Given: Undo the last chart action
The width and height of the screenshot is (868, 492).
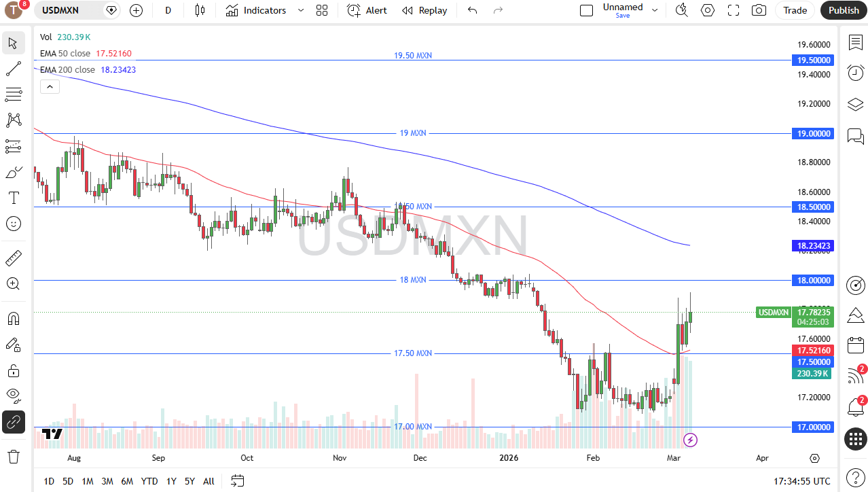Looking at the screenshot, I should coord(473,10).
